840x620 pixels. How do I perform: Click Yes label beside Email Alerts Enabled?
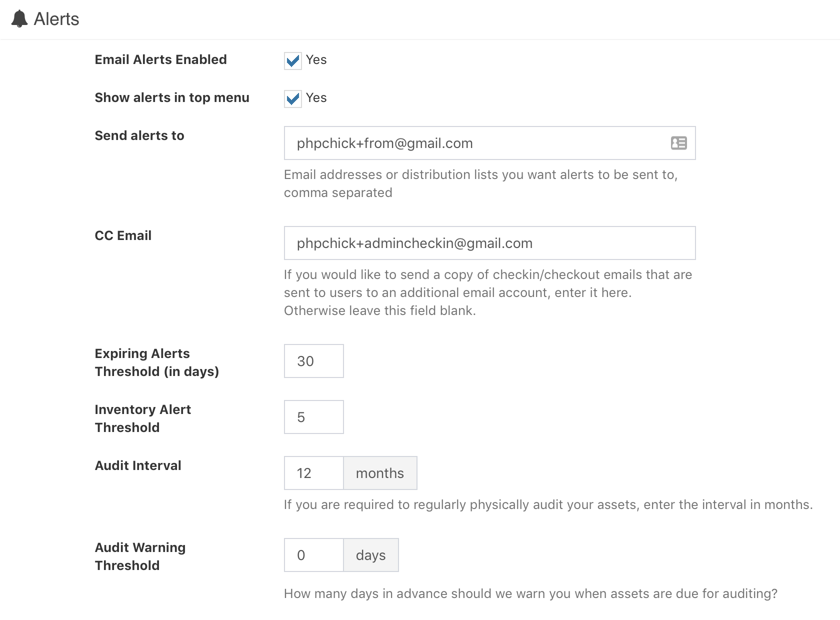[x=316, y=59]
